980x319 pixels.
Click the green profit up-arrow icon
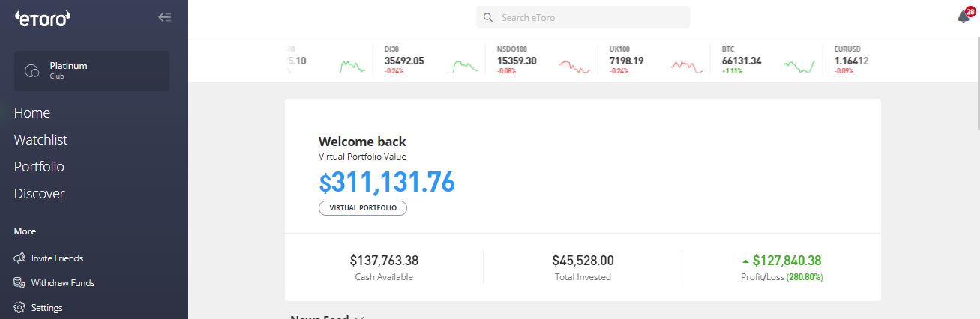[x=745, y=261]
